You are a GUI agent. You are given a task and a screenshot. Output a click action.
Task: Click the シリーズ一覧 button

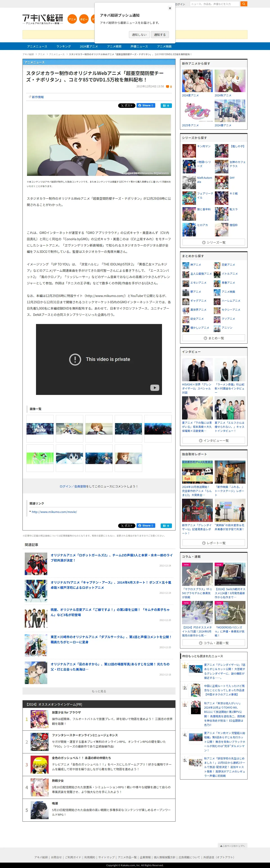tap(214, 242)
